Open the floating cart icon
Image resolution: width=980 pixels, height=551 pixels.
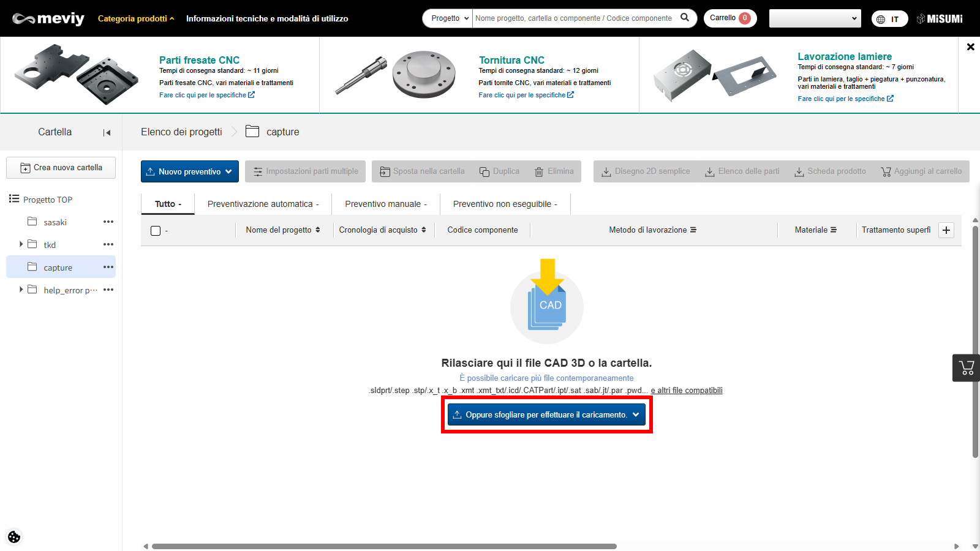click(966, 368)
